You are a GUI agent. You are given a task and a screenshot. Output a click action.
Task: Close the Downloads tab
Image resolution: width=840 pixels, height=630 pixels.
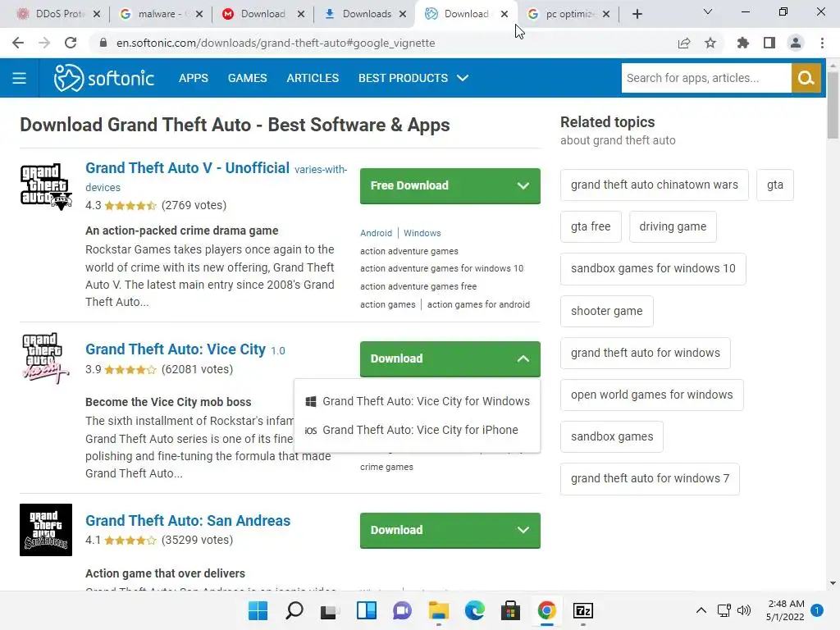[403, 14]
